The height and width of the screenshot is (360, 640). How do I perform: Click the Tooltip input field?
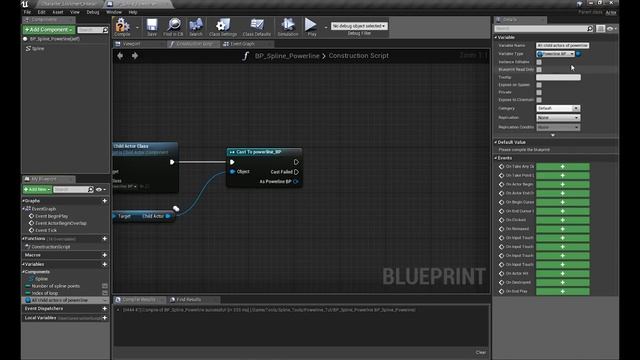(x=558, y=77)
